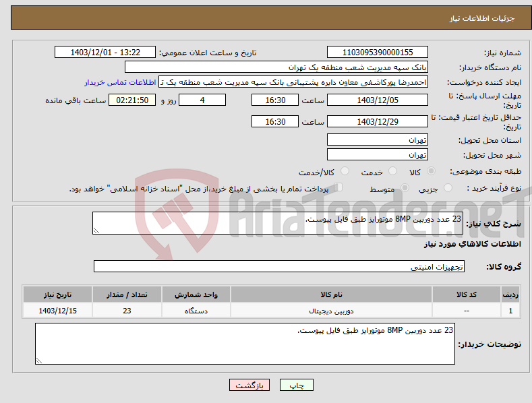Image resolution: width=532 pixels, height=403 pixels.
Task: Click the quantity cell showing 23
Action: (x=127, y=311)
